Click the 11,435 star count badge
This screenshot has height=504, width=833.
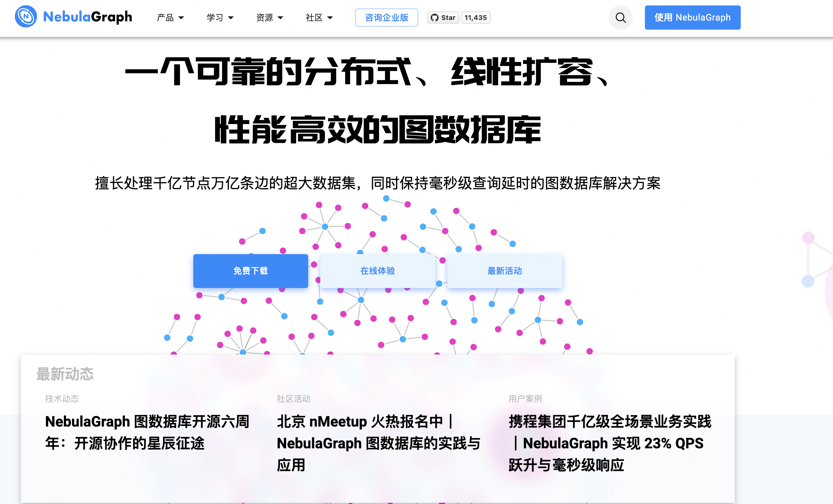(475, 18)
